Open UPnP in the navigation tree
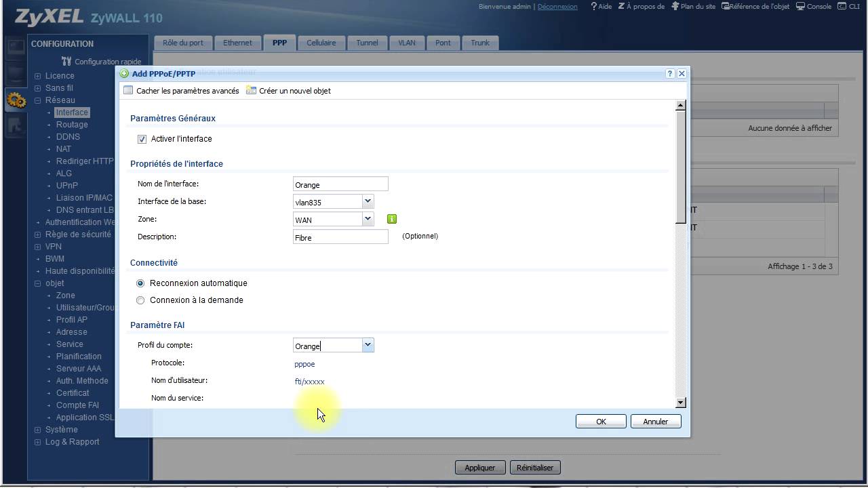This screenshot has width=868, height=488. (67, 186)
